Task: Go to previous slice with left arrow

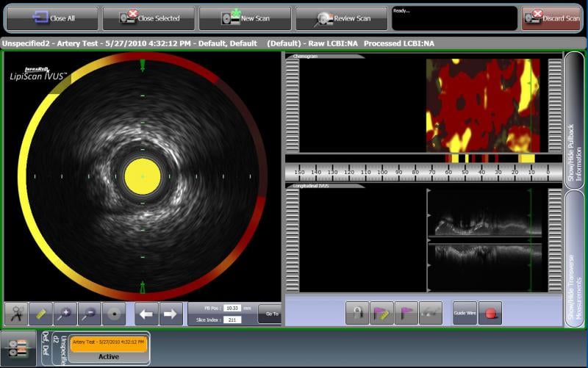Action: click(x=146, y=314)
